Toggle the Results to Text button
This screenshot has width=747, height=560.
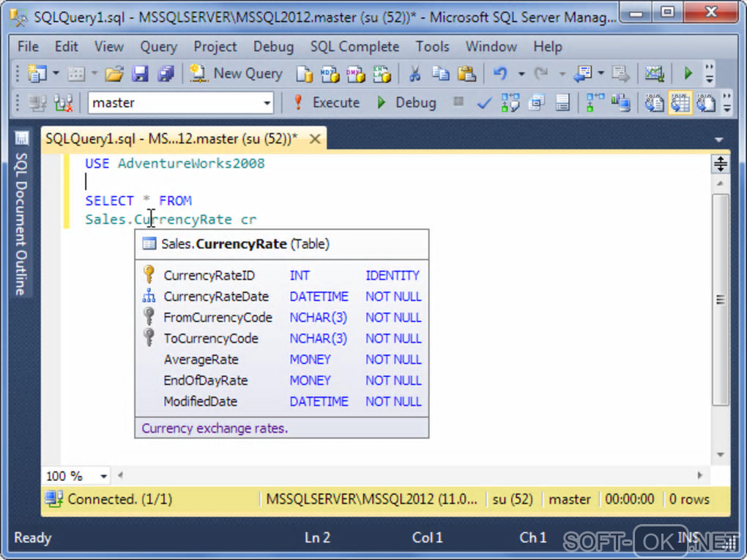click(x=654, y=102)
